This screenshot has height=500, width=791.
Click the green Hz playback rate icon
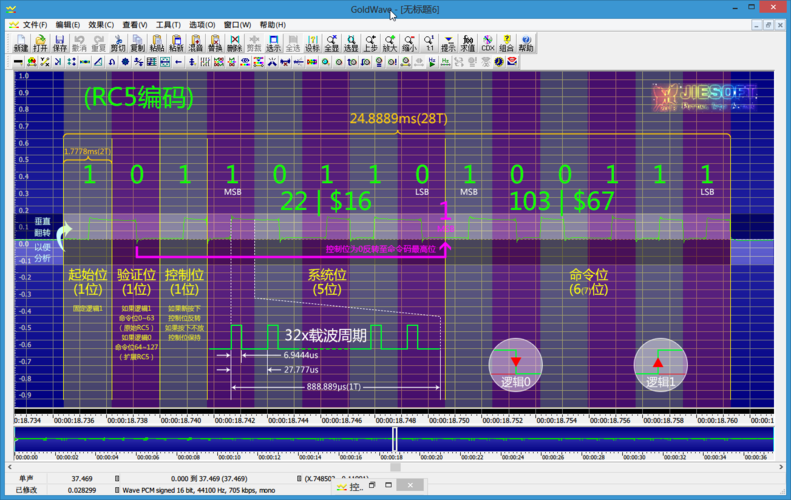445,62
